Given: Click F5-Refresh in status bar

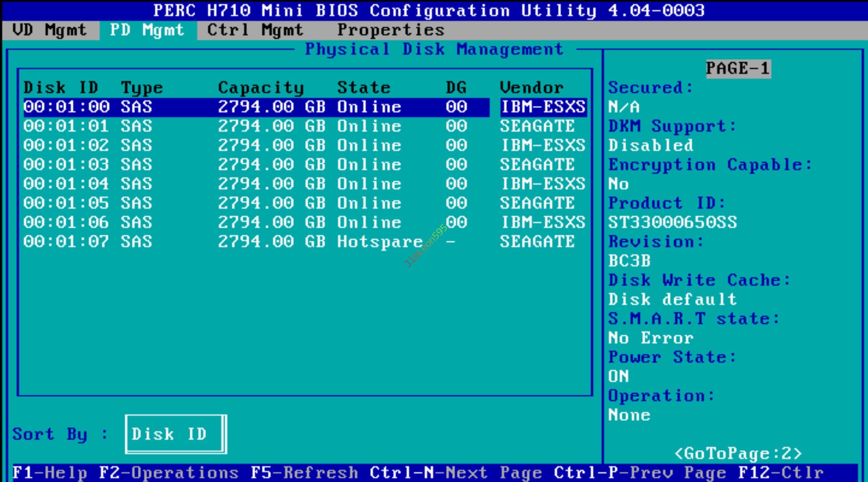Looking at the screenshot, I should click(x=304, y=473).
